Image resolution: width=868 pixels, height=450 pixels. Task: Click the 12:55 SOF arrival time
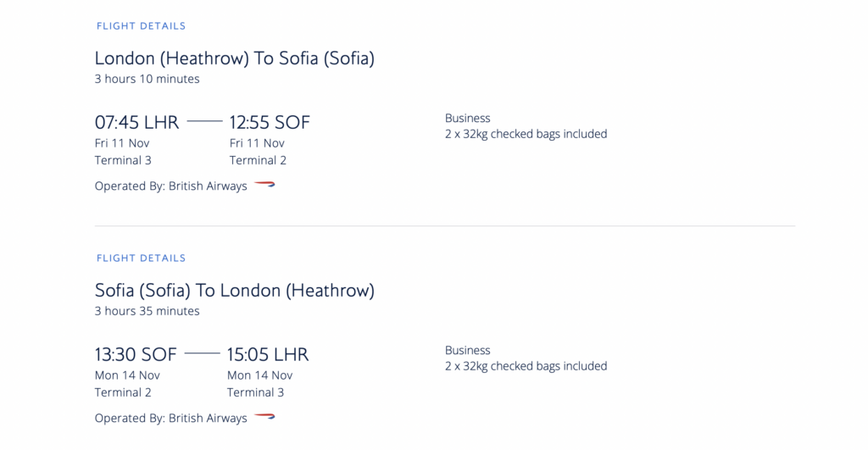coord(270,122)
